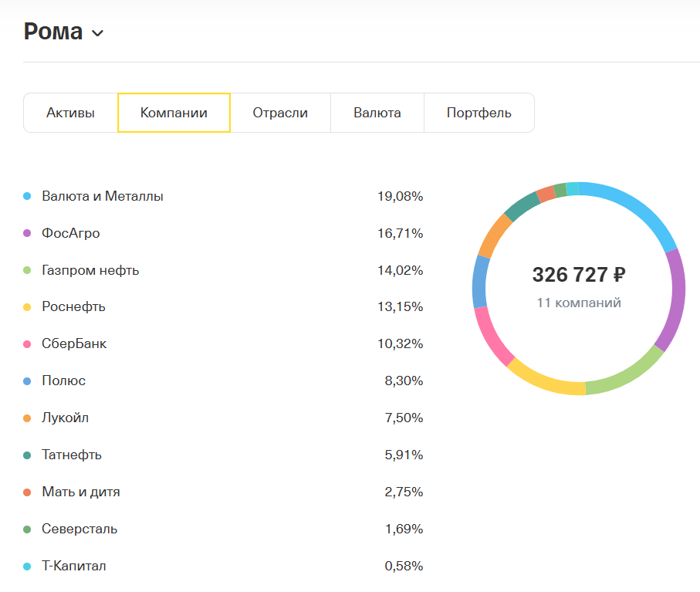Click the blue dot beside Полюс
Viewport: 700px width, 592px height.
(27, 381)
